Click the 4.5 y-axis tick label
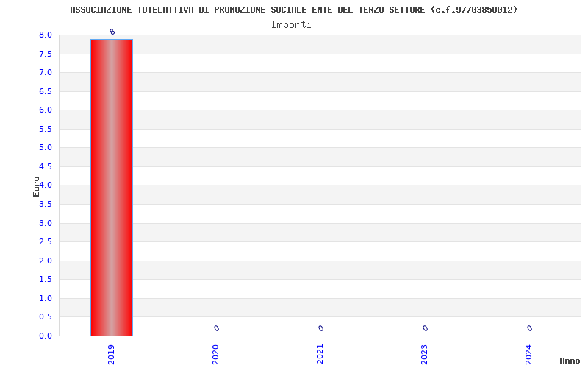This screenshot has width=588, height=368. (x=46, y=166)
